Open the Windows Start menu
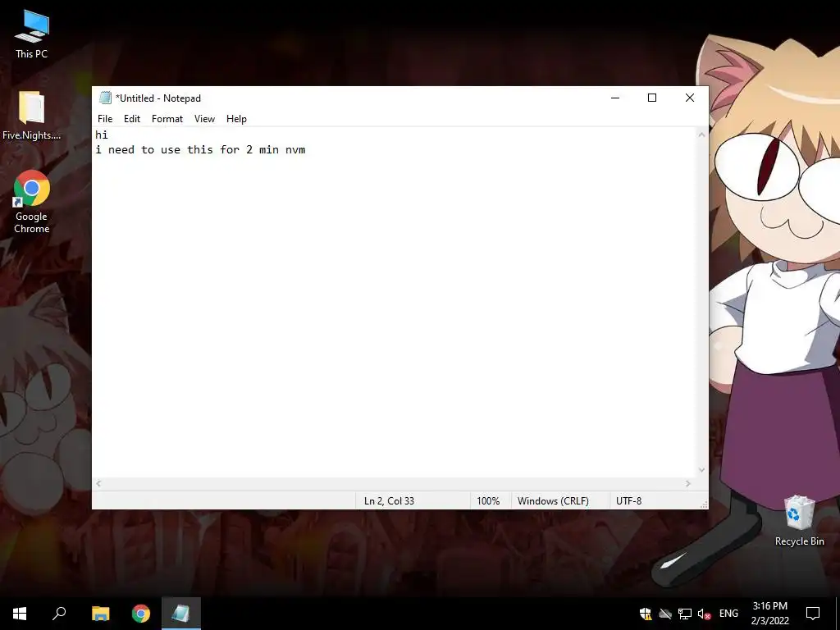840x630 pixels. [20, 614]
